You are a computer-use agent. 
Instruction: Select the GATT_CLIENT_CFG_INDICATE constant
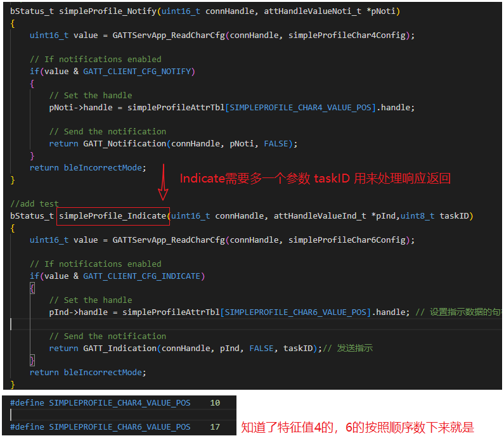(x=144, y=276)
